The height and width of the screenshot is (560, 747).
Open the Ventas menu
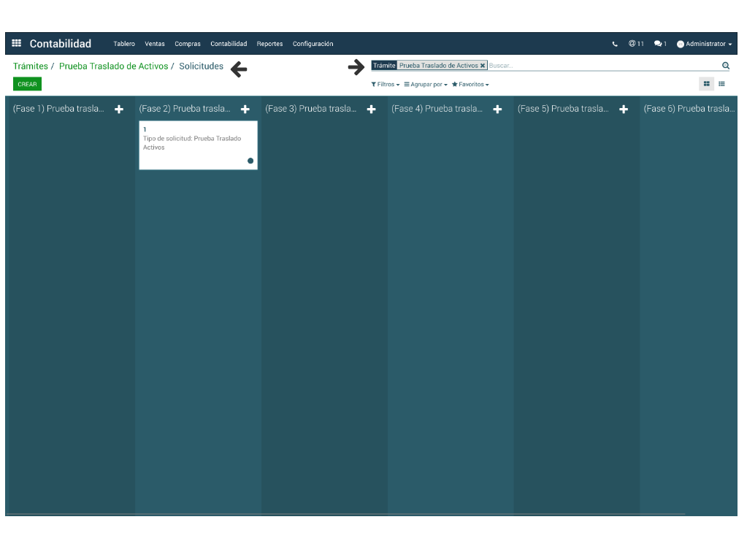point(155,45)
